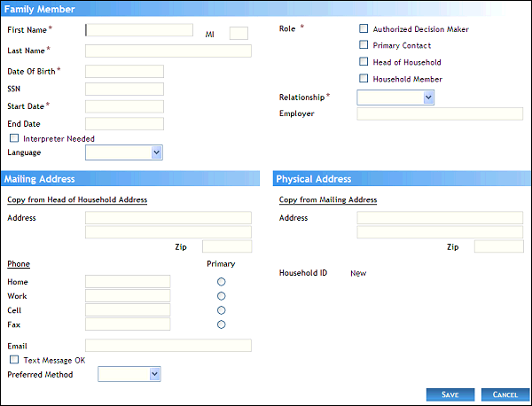The height and width of the screenshot is (406, 532).
Task: Set Fax as the primary phone
Action: [x=221, y=324]
